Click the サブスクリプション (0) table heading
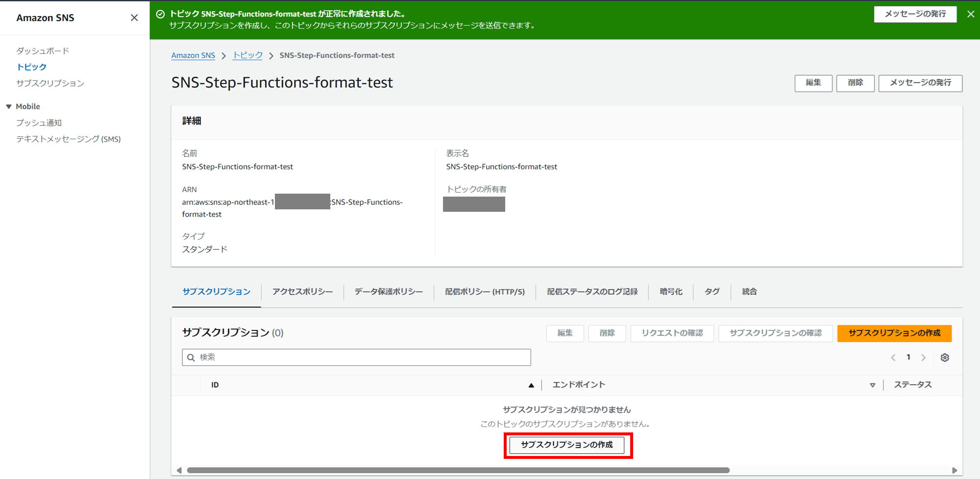The image size is (980, 479). coord(233,333)
